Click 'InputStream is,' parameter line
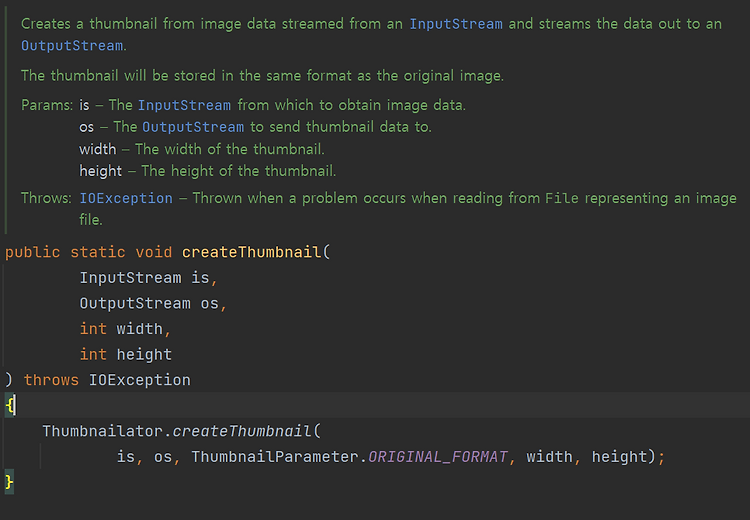Image resolution: width=750 pixels, height=520 pixels. pos(149,278)
